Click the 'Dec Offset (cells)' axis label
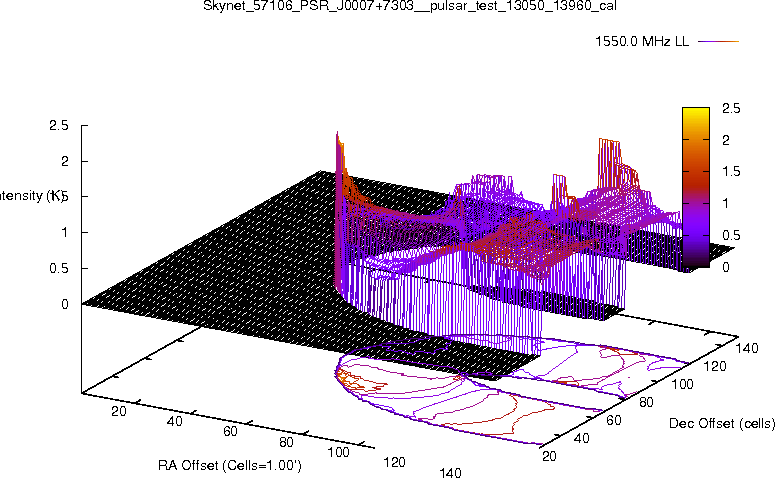Image resolution: width=775 pixels, height=478 pixels. (x=722, y=424)
